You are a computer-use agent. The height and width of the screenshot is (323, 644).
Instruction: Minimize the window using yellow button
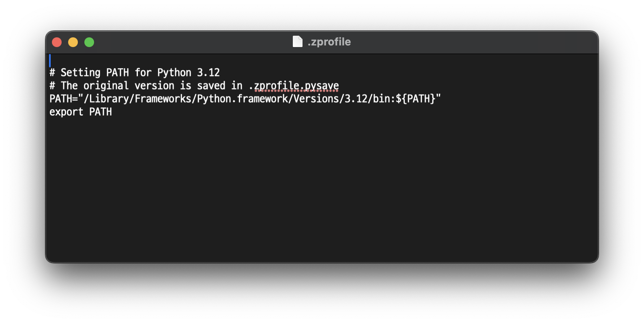click(73, 42)
